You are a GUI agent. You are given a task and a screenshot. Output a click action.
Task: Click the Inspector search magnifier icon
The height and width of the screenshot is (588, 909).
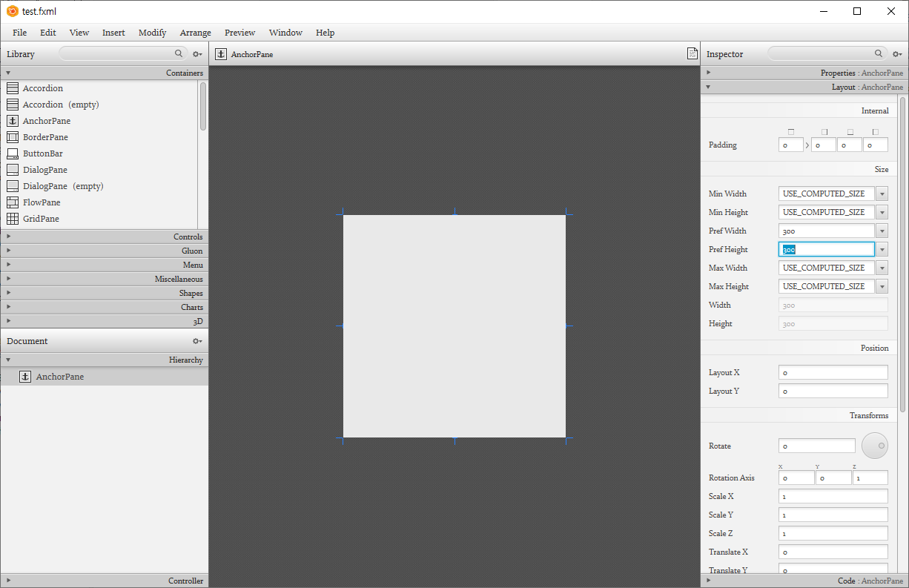pos(879,53)
